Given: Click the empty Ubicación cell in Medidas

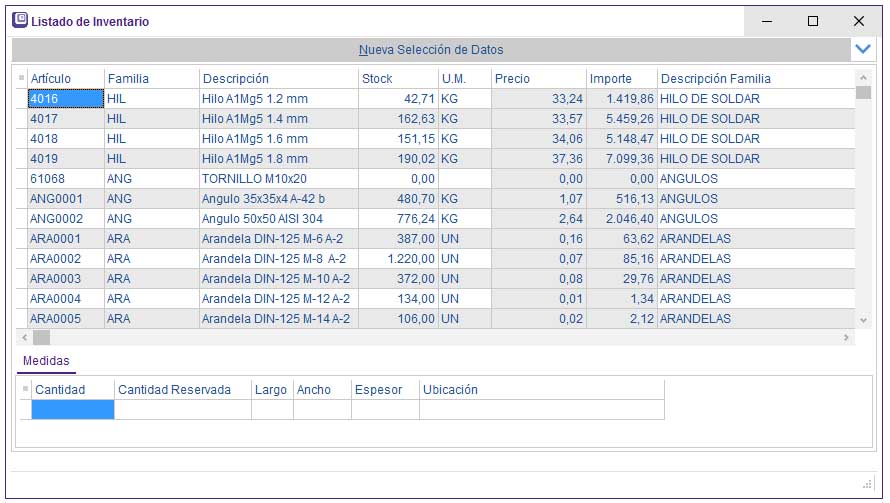Looking at the screenshot, I should point(540,409).
